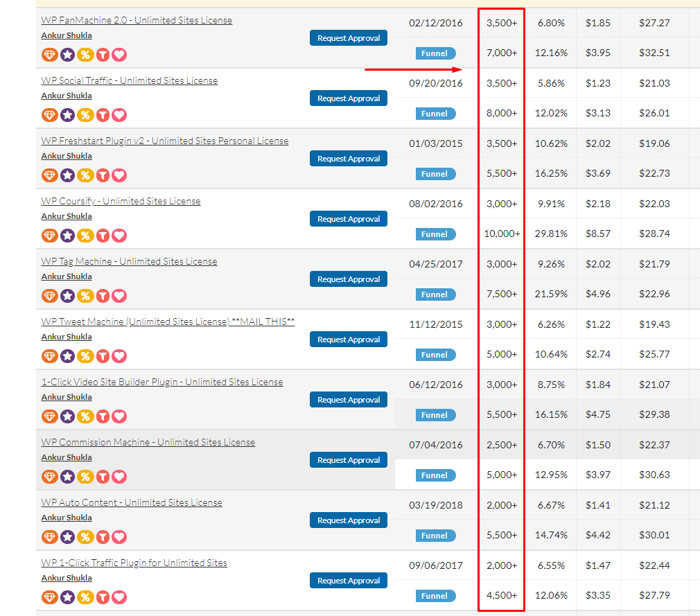Image resolution: width=700 pixels, height=616 pixels.
Task: Click the purple star icon under WP Auto Content
Action: [x=67, y=537]
